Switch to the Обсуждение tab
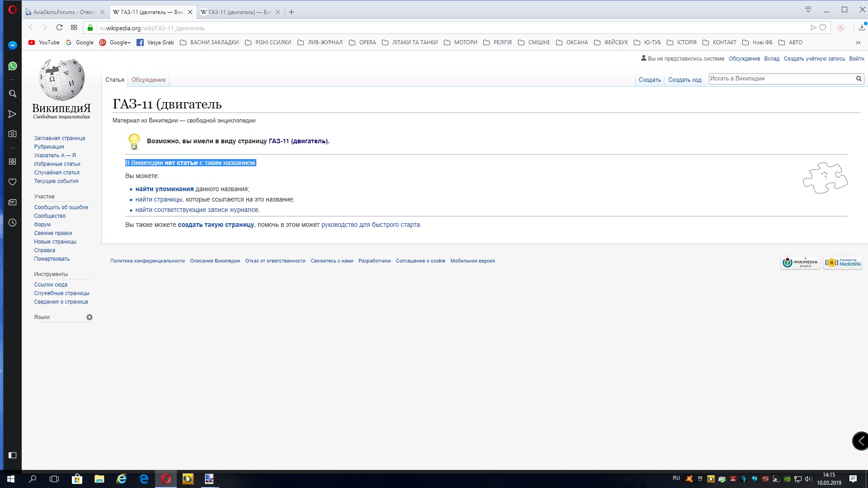 [148, 80]
